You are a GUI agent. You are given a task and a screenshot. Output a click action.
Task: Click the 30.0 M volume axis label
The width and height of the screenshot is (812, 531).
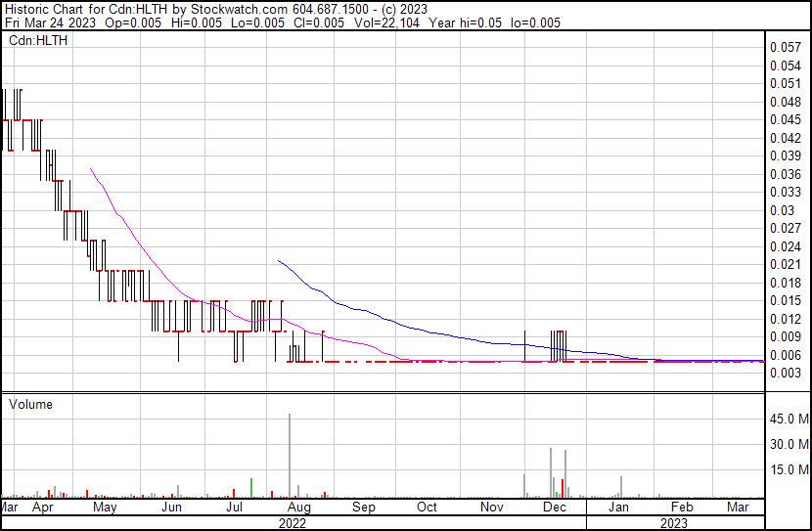(x=788, y=444)
